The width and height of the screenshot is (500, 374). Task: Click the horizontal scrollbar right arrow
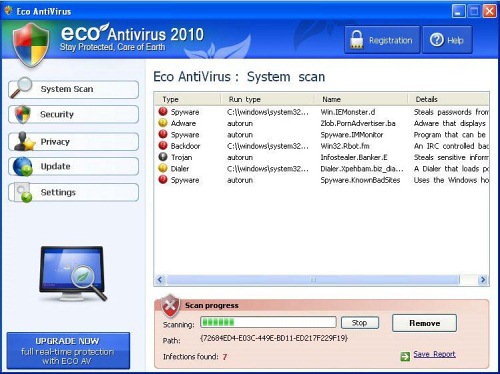pyautogui.click(x=482, y=280)
